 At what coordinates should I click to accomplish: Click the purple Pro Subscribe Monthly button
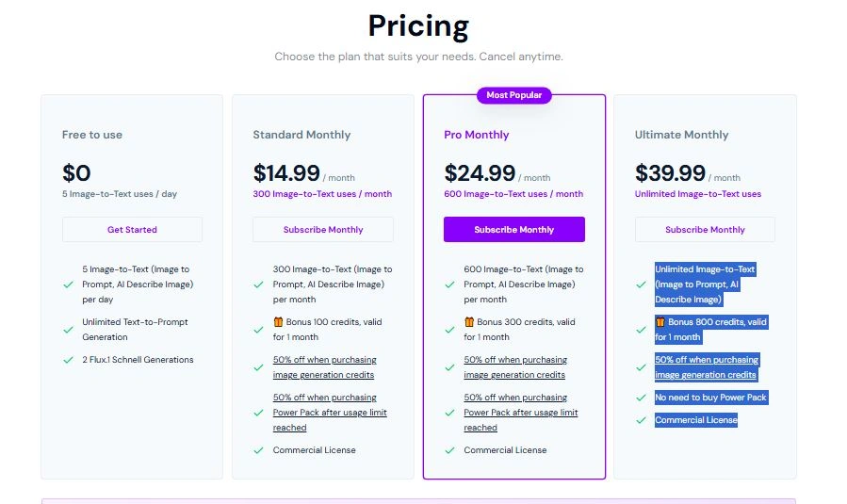(513, 230)
